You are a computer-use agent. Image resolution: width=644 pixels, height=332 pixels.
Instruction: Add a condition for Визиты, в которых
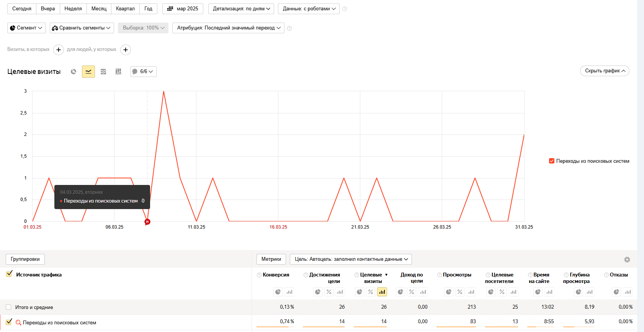coord(59,50)
